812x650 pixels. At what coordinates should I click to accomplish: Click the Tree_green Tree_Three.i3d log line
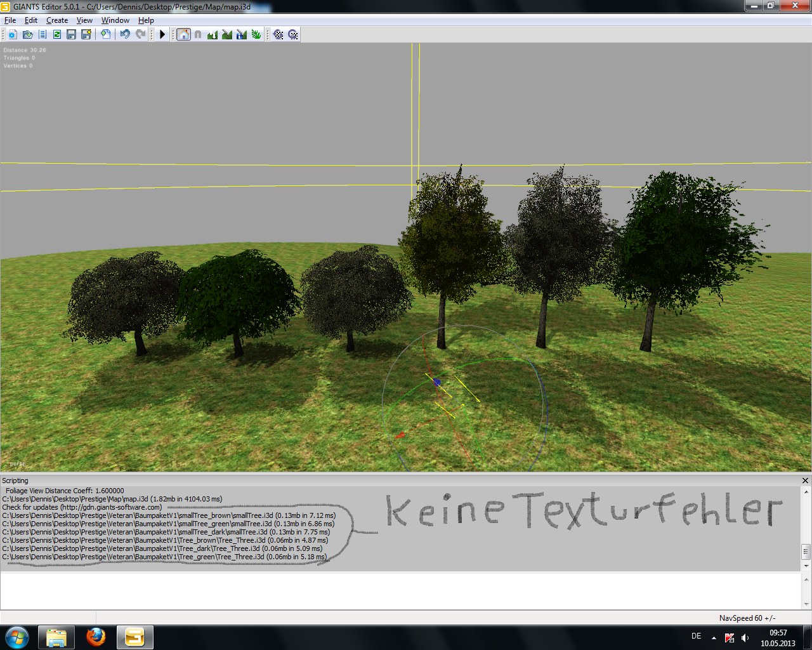(164, 557)
